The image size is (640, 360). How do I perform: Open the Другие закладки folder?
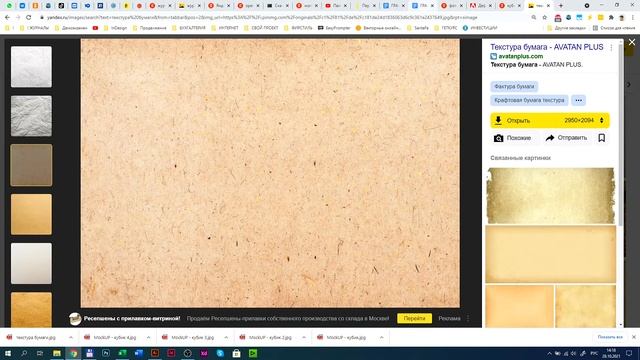point(567,28)
